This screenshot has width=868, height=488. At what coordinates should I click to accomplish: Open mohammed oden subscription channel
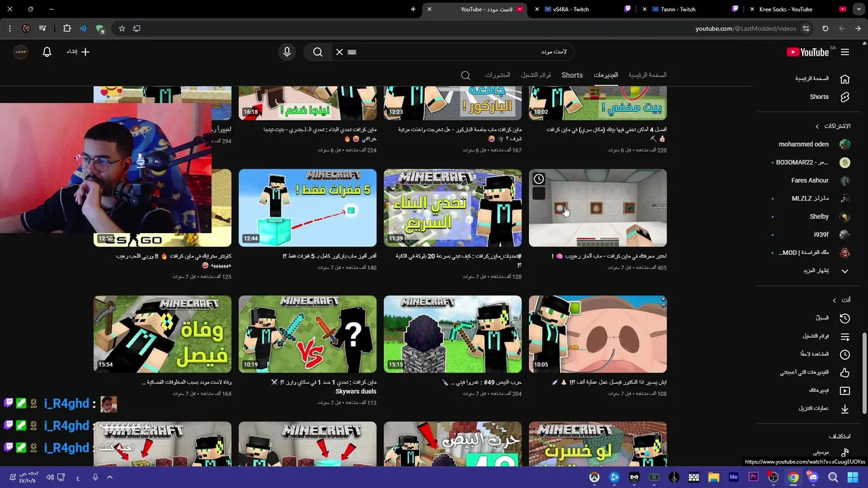point(814,144)
